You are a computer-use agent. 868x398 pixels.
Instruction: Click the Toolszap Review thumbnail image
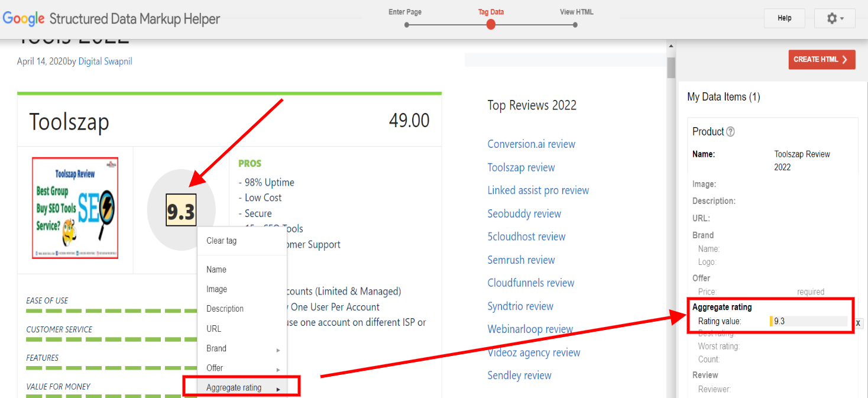click(75, 208)
